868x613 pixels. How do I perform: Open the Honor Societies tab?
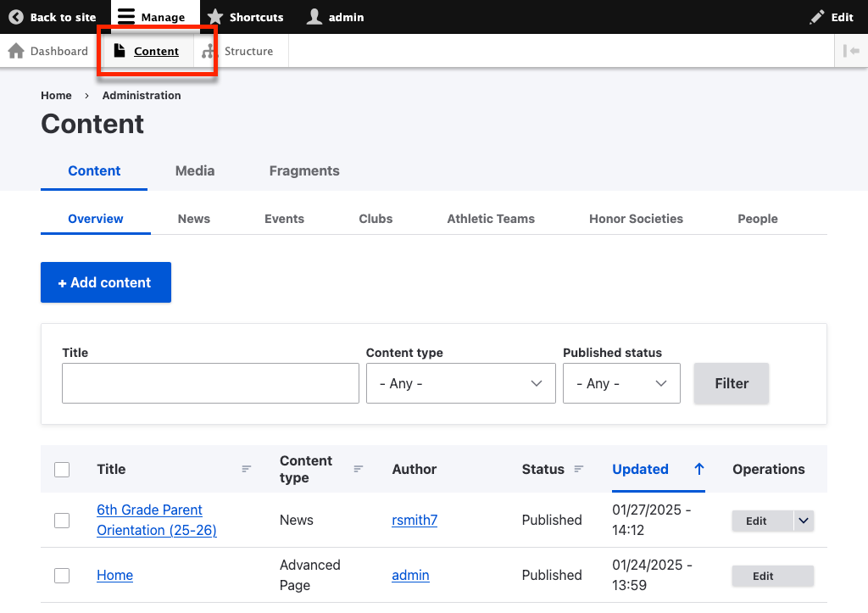(636, 219)
